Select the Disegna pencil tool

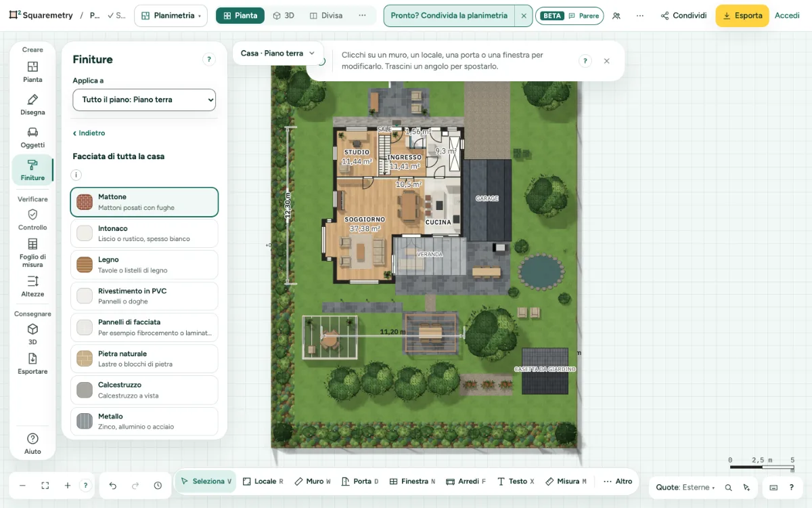click(32, 105)
